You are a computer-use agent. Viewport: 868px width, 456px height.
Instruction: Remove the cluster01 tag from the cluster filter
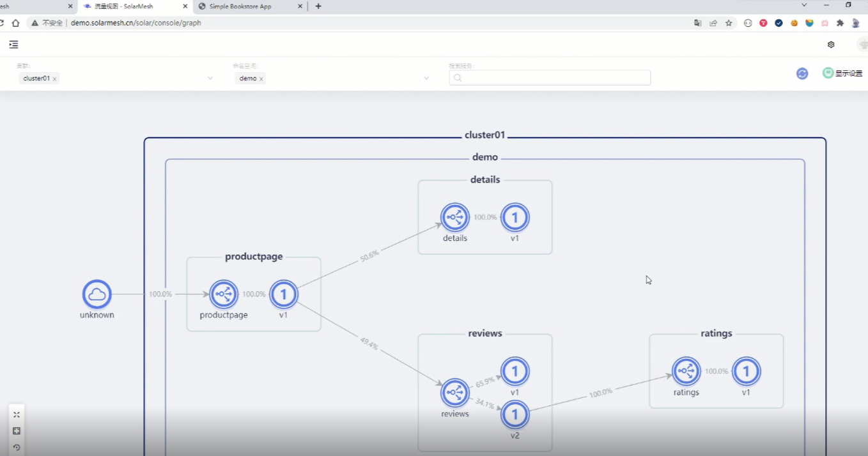(55, 79)
